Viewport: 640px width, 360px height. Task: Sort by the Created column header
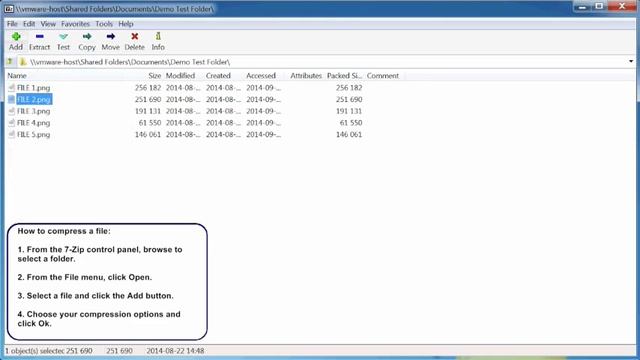tap(218, 76)
